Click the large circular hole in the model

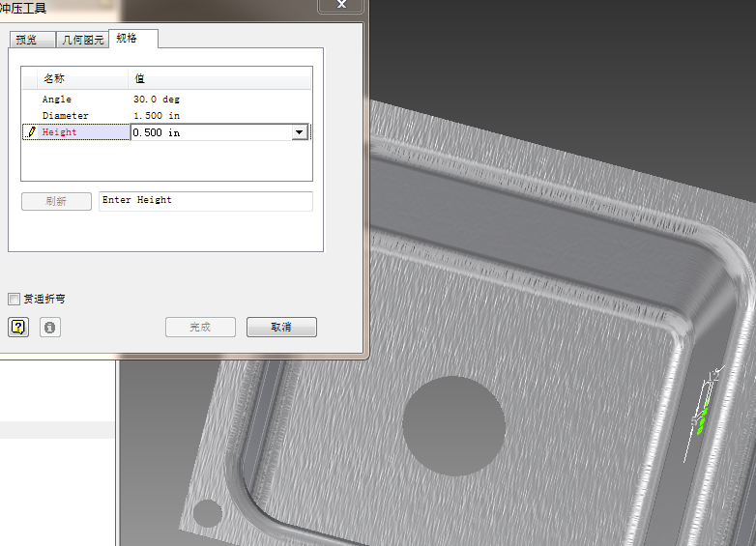point(453,425)
